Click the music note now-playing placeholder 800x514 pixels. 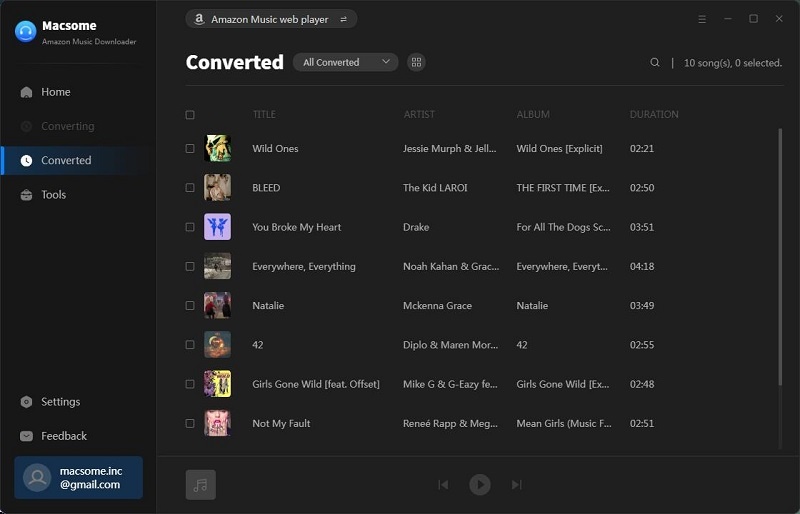[201, 484]
